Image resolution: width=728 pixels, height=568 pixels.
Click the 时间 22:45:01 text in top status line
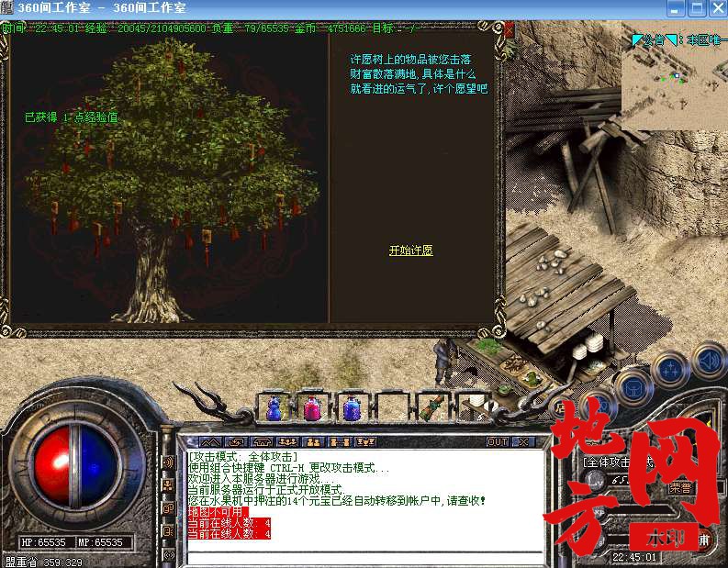41,28
